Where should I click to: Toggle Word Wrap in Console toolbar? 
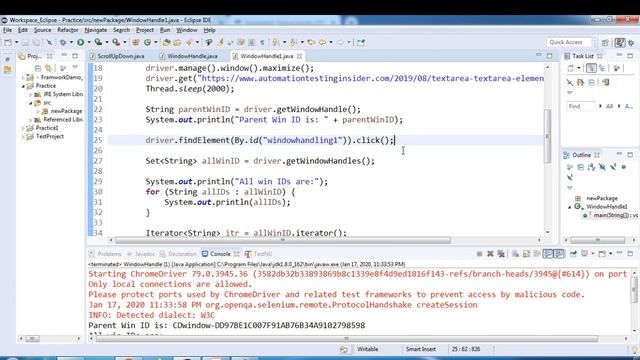537,254
